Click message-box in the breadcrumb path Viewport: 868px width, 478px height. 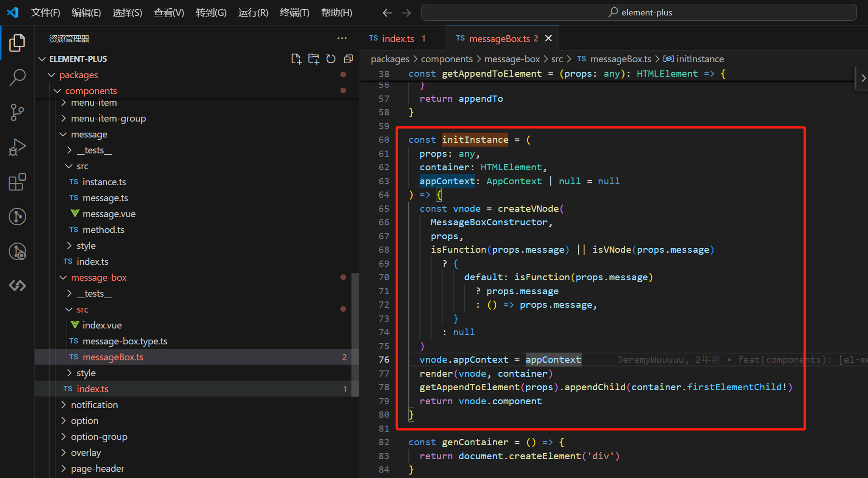tap(512, 59)
